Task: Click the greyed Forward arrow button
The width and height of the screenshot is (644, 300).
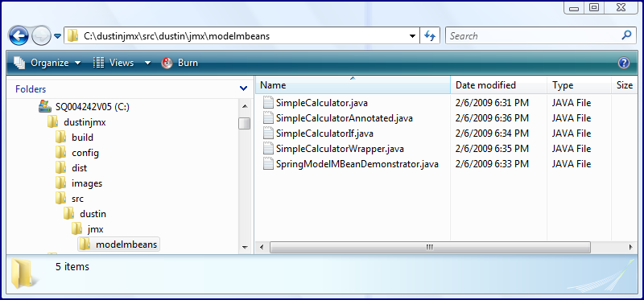Action: click(x=42, y=35)
